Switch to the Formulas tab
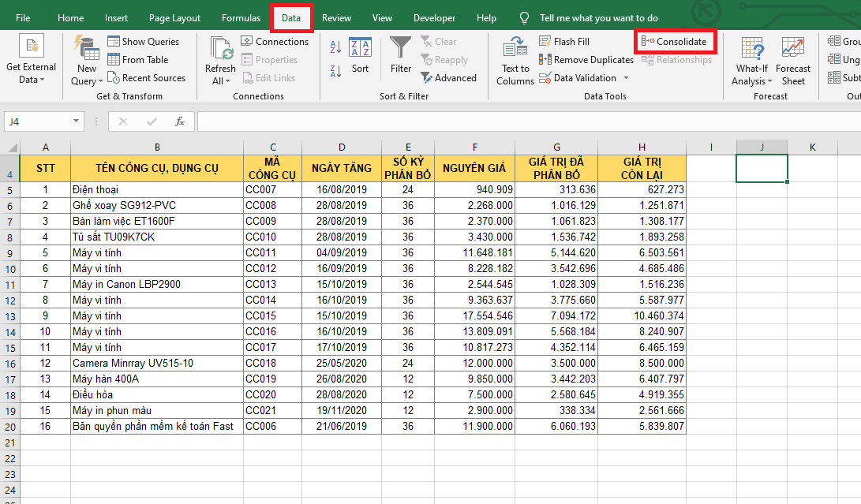The image size is (861, 504). point(241,18)
